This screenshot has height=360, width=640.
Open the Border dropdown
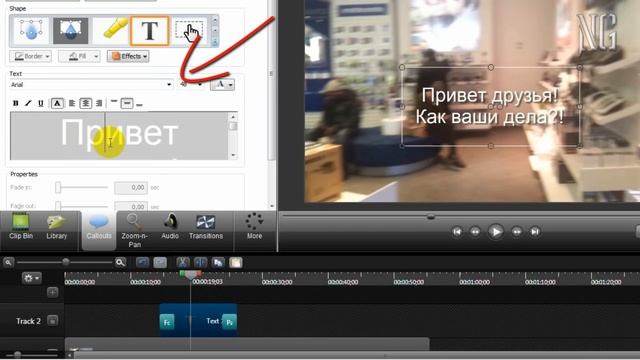coord(31,56)
